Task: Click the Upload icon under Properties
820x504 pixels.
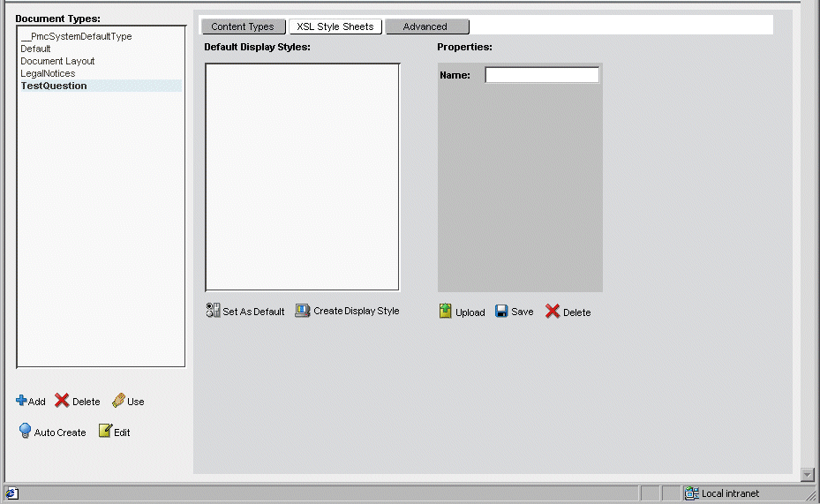Action: point(446,312)
